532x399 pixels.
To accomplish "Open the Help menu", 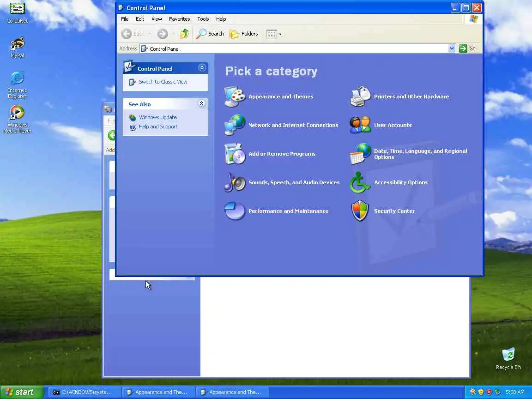I will coord(221,19).
